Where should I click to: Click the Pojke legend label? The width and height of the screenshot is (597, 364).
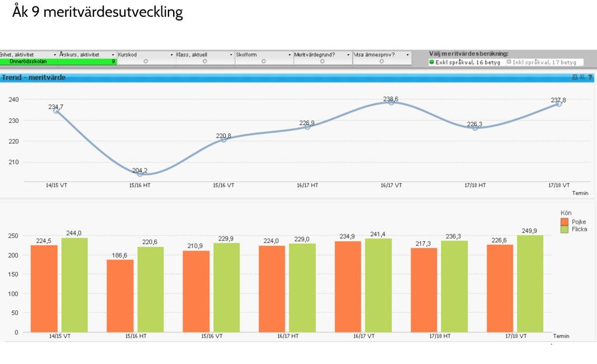579,222
